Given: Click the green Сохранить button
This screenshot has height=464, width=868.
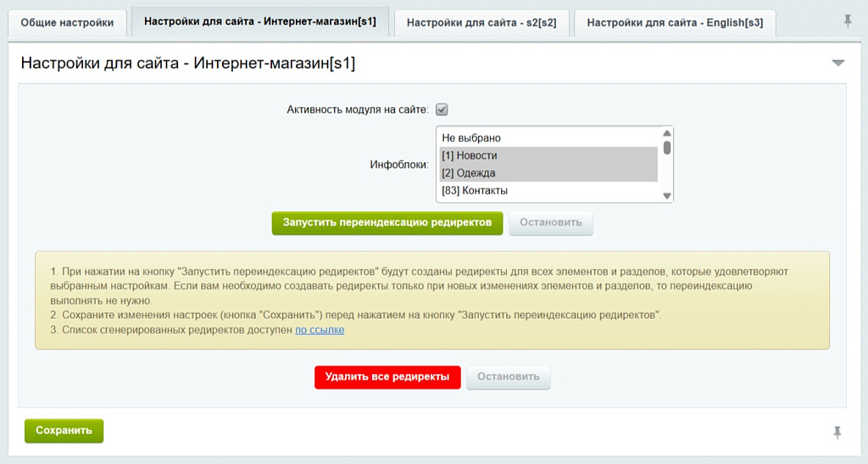Looking at the screenshot, I should [64, 431].
